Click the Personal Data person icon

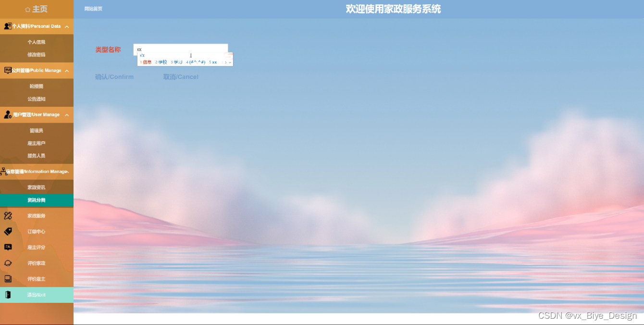pyautogui.click(x=8, y=26)
